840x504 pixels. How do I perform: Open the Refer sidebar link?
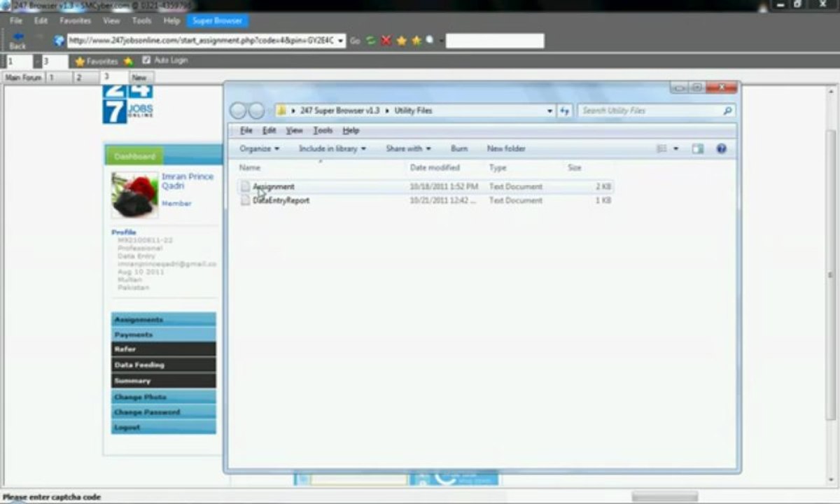pyautogui.click(x=164, y=349)
